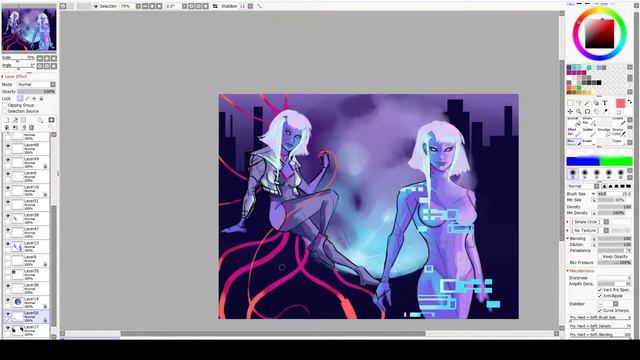Click the zoom in scale plus button
Viewport: 640px width, 360px height.
click(47, 58)
